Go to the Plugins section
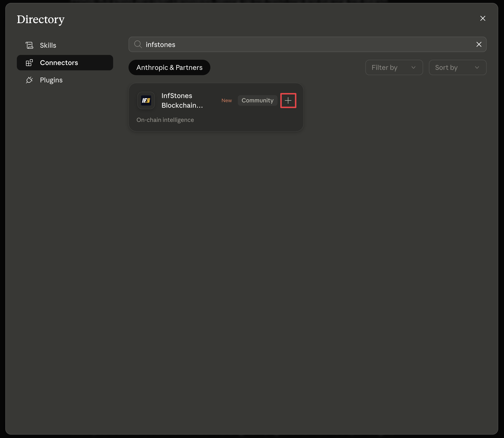Screen dimensions: 504x438 pos(65,80)
